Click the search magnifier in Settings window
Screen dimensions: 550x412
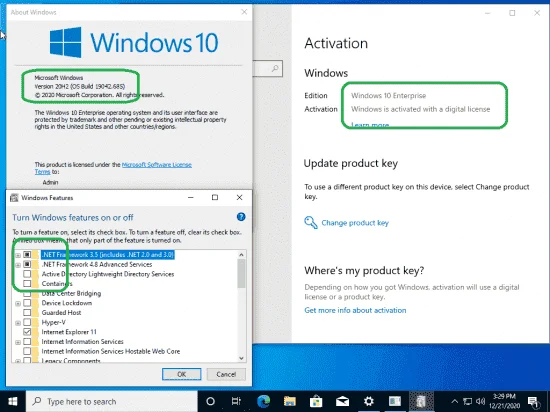275,68
